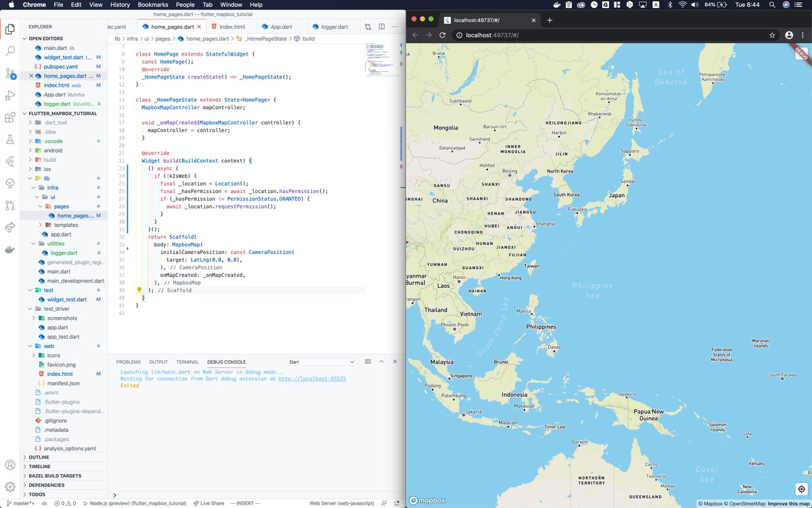The image size is (812, 508).
Task: Open the Live Share view in activity bar
Action: click(10, 227)
